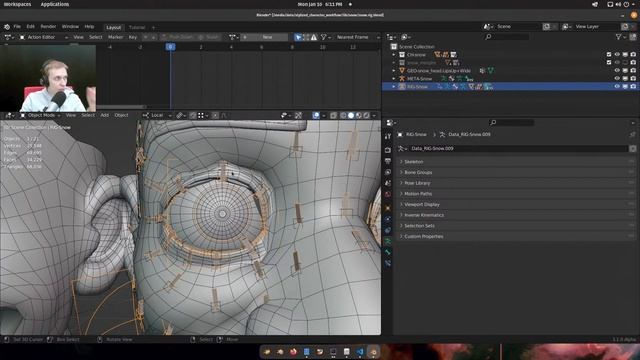Click the Push Down button
640x360 pixels.
point(178,37)
